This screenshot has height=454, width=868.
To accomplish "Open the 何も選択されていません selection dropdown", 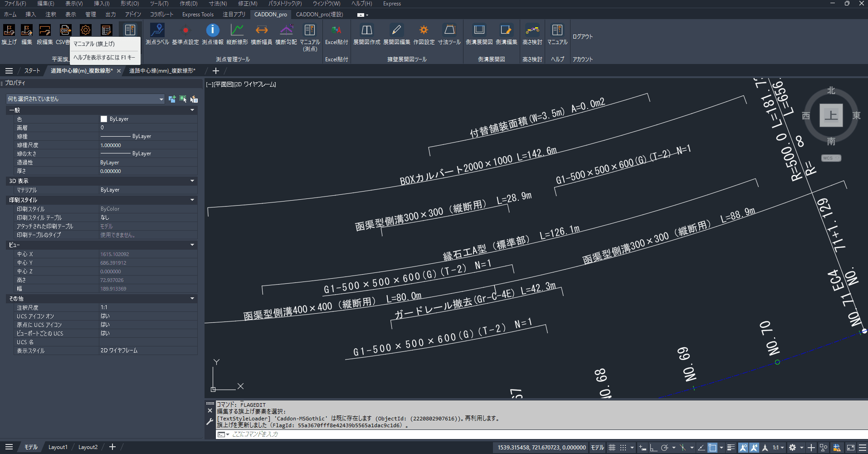I will pyautogui.click(x=85, y=99).
